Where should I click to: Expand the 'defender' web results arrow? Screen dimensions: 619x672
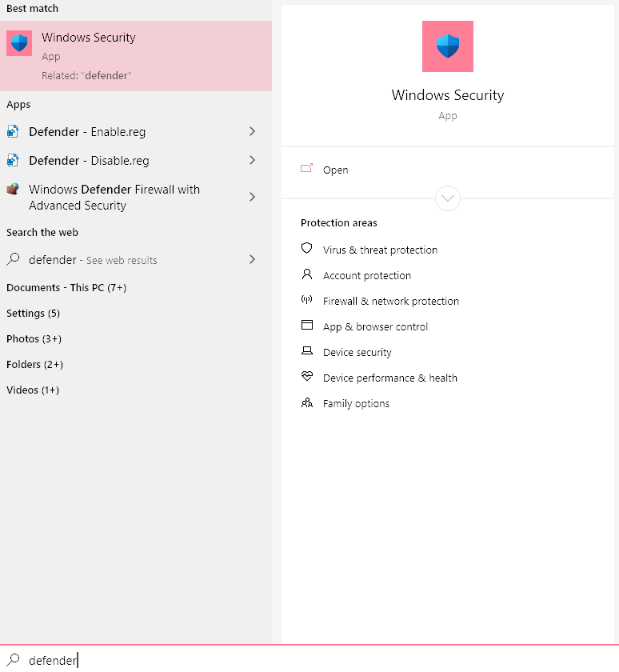pos(252,259)
